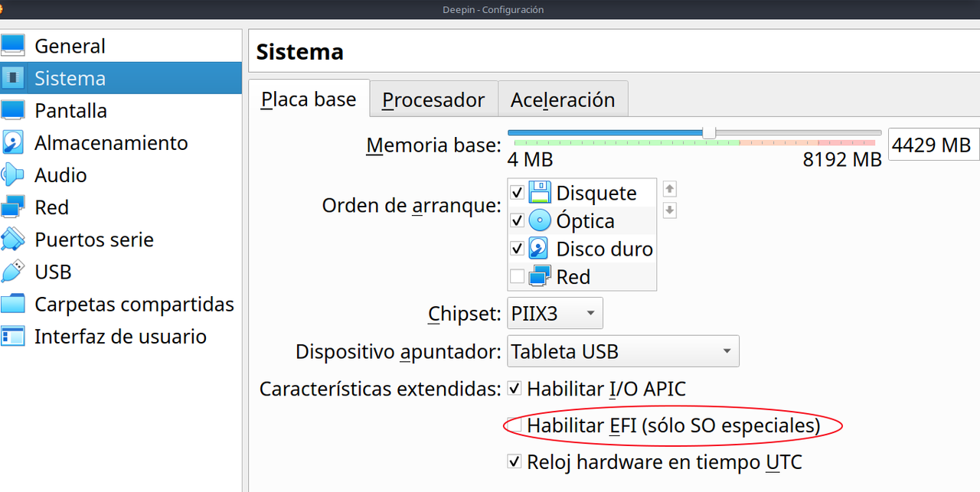Toggle the Óptica boot checkbox
The height and width of the screenshot is (492, 980).
click(x=517, y=220)
